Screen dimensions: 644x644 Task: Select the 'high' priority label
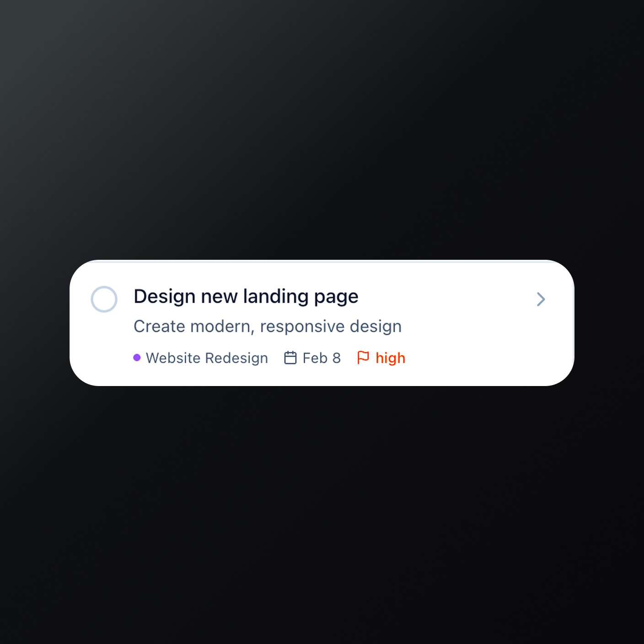pyautogui.click(x=391, y=358)
